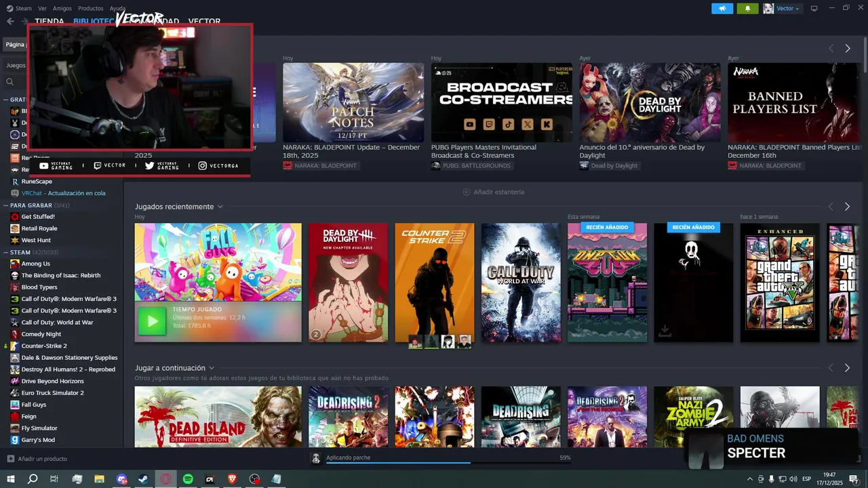The height and width of the screenshot is (488, 868).
Task: Open Nazi Zombie Army 2 cover
Action: 694,417
